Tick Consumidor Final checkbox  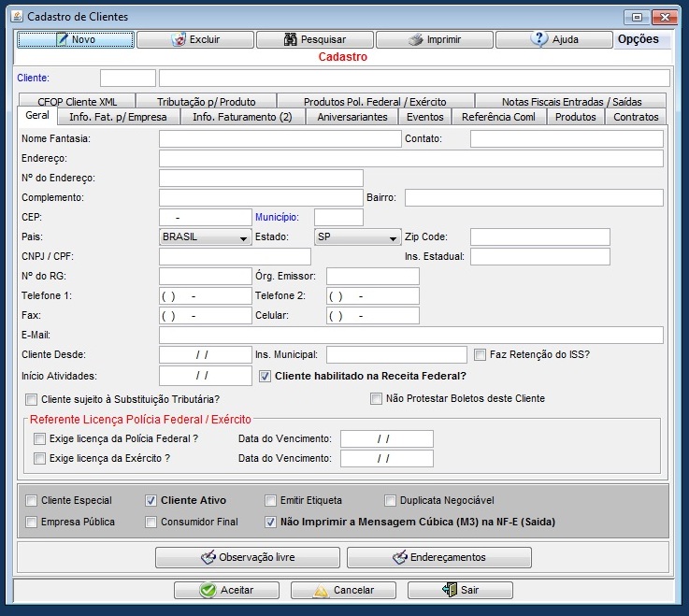tap(151, 522)
